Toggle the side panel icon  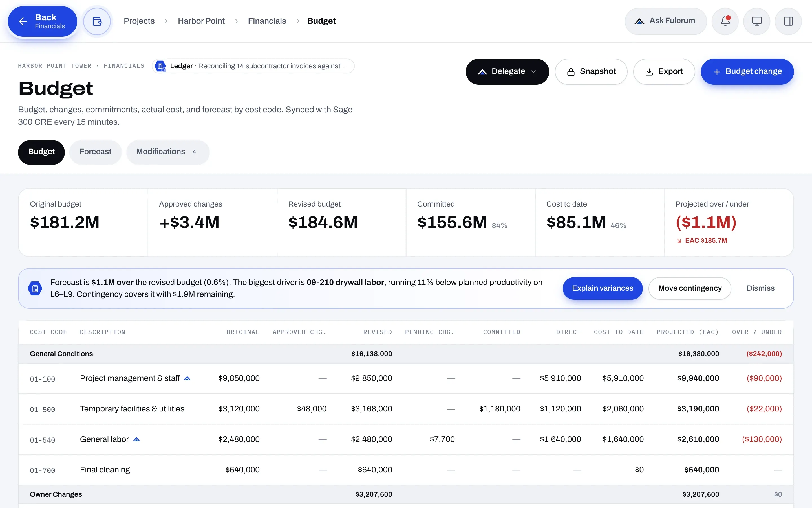click(x=788, y=21)
